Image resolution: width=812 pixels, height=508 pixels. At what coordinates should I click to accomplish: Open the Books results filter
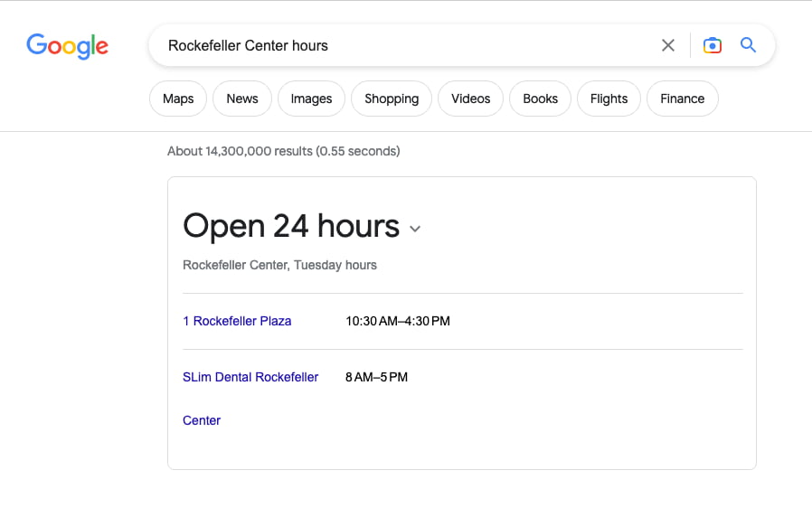point(540,99)
